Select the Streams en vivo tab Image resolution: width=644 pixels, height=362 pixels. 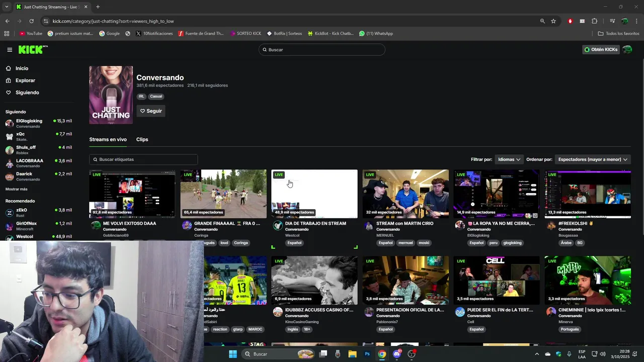coord(108,139)
